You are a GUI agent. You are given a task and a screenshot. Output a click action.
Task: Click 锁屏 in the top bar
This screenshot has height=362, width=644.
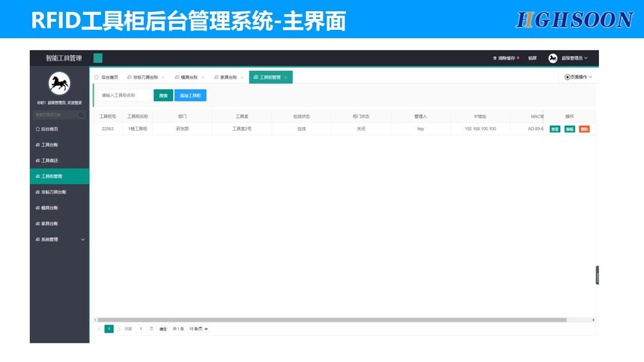pyautogui.click(x=532, y=58)
